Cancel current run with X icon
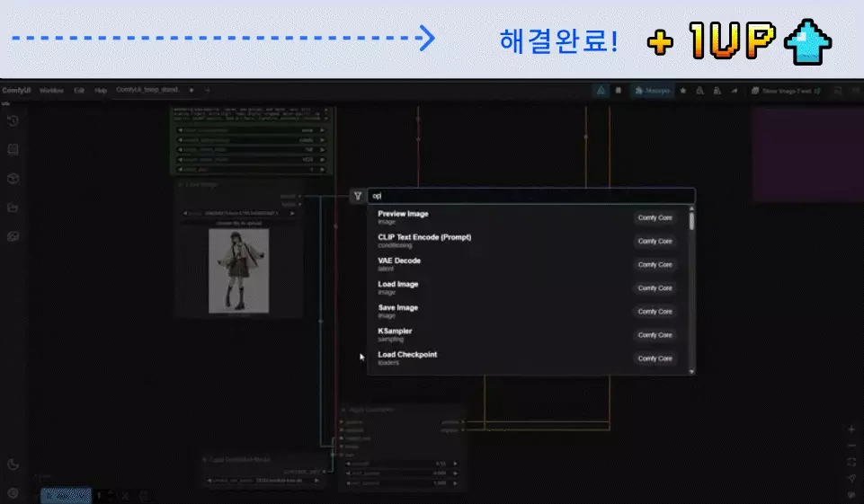This screenshot has height=504, width=864. pos(126,496)
